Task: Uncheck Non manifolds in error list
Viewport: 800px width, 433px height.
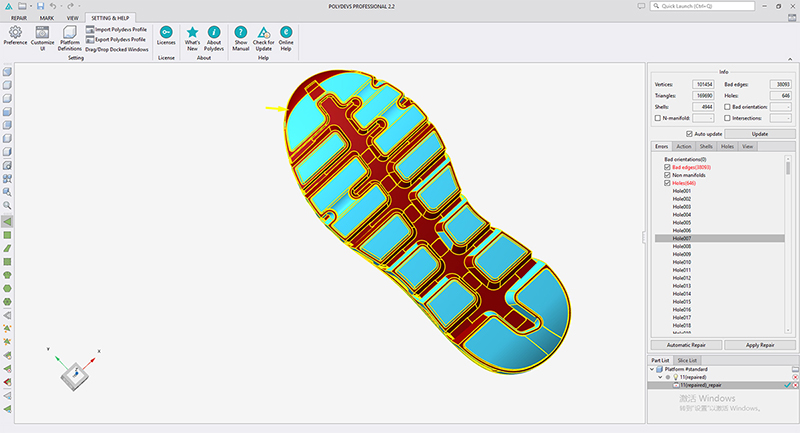Action: [667, 175]
